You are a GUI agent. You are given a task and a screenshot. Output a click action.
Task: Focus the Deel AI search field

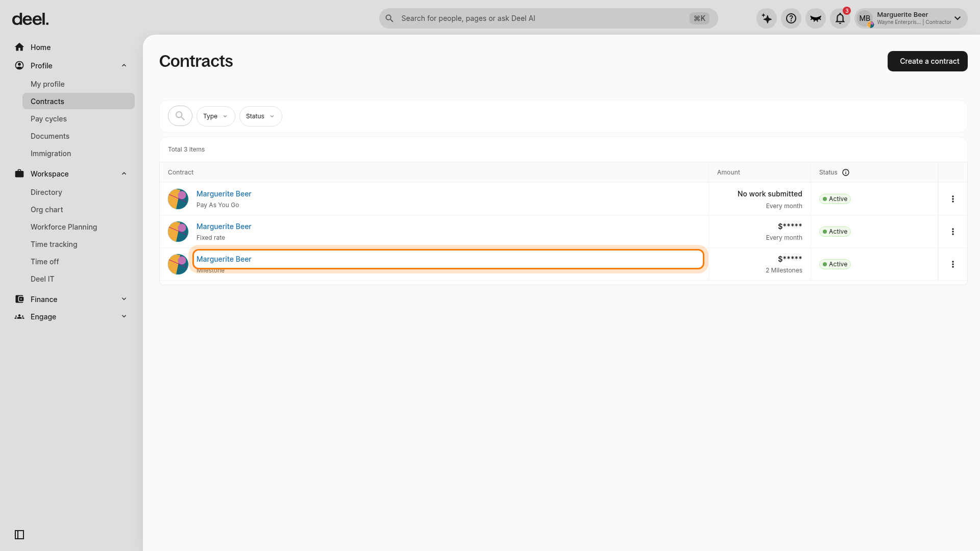coord(549,18)
